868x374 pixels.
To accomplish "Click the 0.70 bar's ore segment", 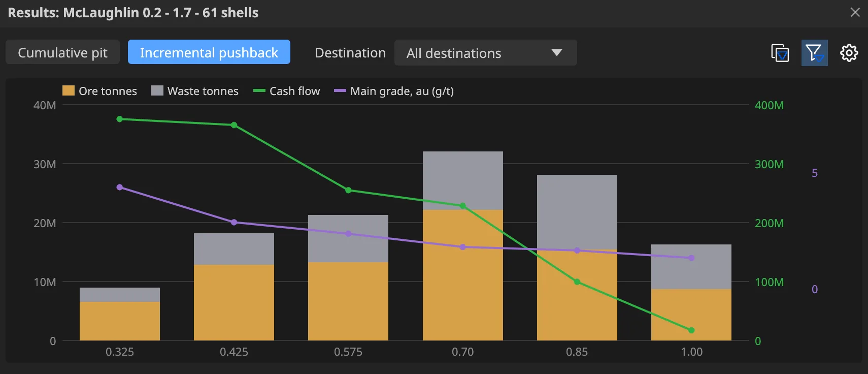I will [462, 275].
